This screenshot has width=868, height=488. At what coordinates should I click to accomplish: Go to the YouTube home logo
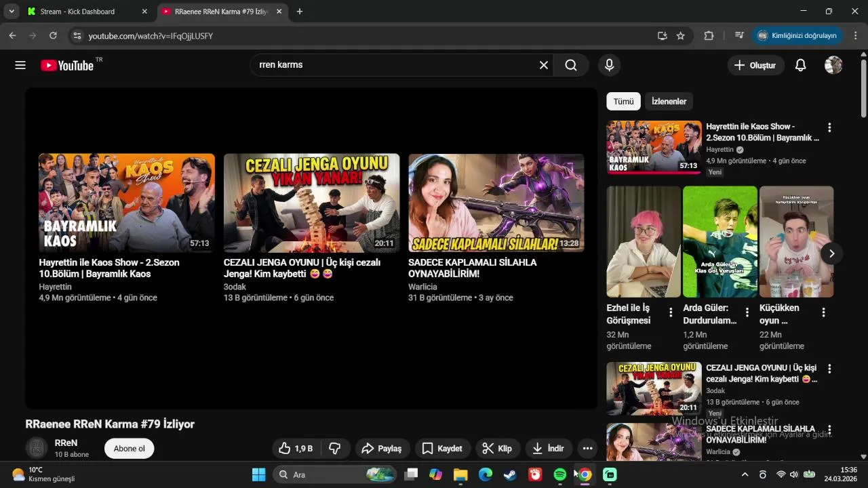click(66, 65)
